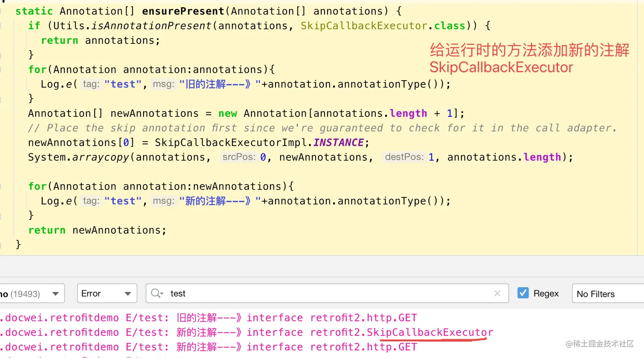644x358 pixels.
Task: Toggle the Regex checkbox
Action: tap(523, 293)
